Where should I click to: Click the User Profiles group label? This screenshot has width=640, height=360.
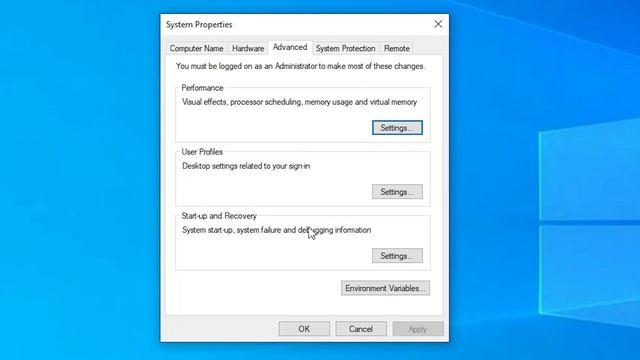pyautogui.click(x=202, y=152)
